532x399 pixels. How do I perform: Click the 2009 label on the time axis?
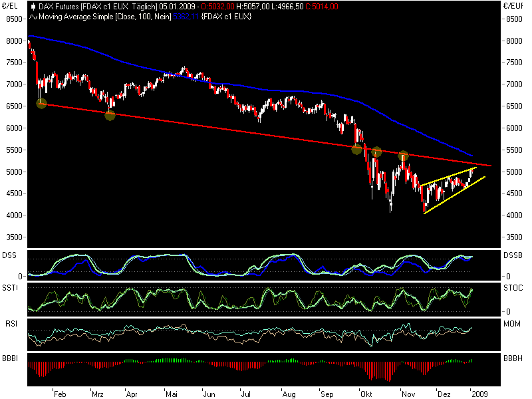coord(480,393)
